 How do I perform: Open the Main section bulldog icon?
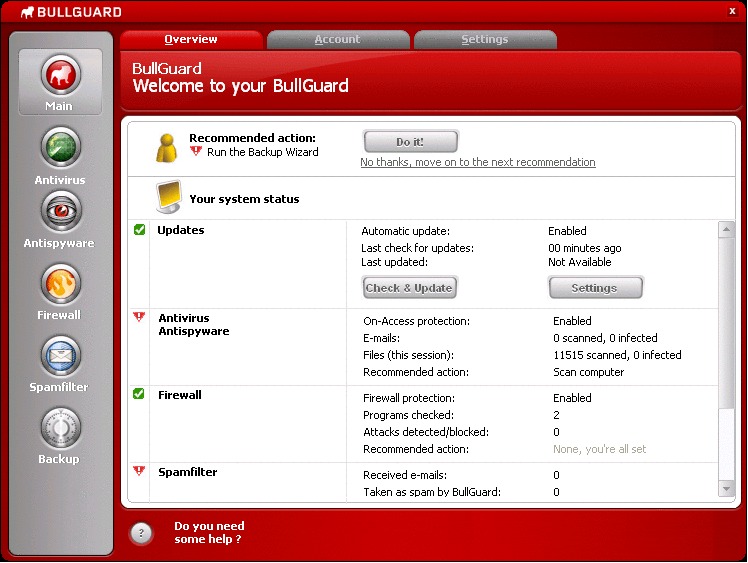click(x=61, y=75)
